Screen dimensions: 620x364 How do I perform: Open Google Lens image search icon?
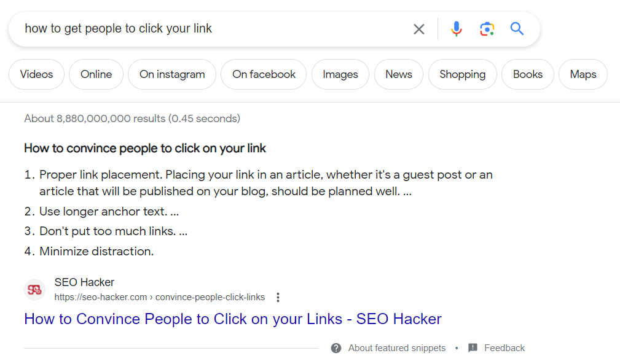487,29
